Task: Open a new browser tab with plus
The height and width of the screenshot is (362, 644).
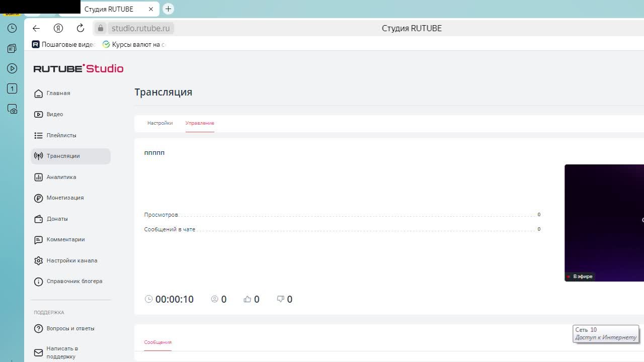Action: [x=169, y=9]
